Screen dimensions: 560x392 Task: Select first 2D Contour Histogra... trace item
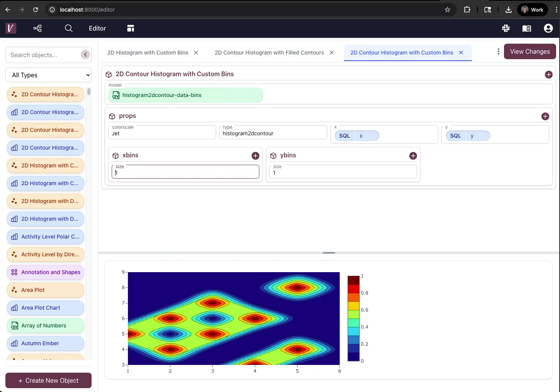[x=46, y=94]
